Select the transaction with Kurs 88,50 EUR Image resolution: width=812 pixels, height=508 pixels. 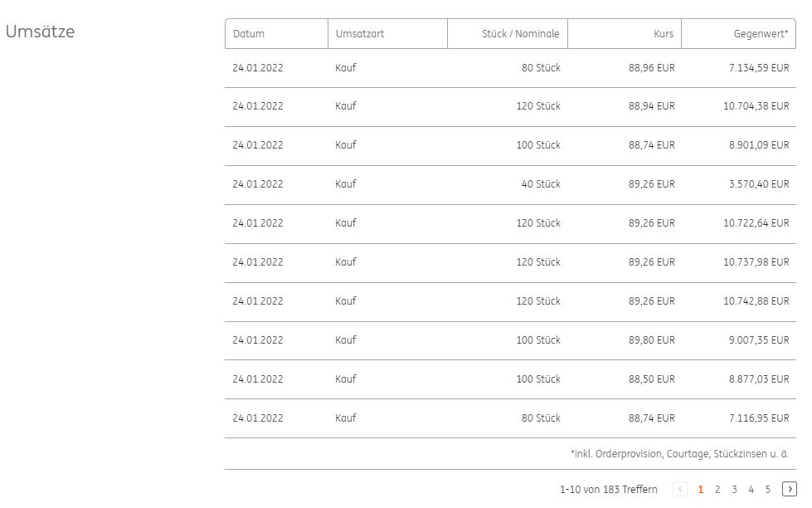click(509, 379)
